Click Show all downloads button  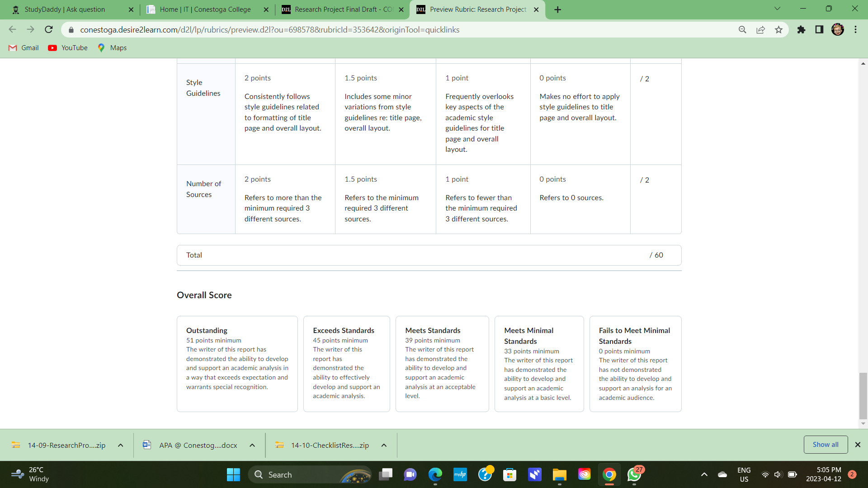click(826, 445)
